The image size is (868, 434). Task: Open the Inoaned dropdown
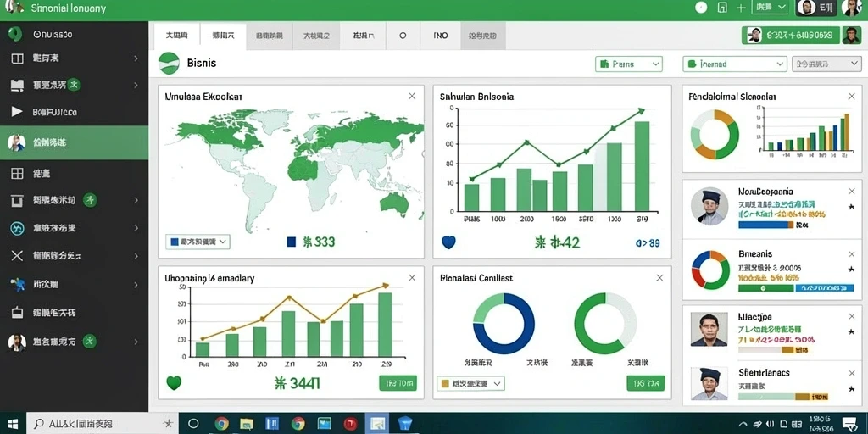(735, 64)
